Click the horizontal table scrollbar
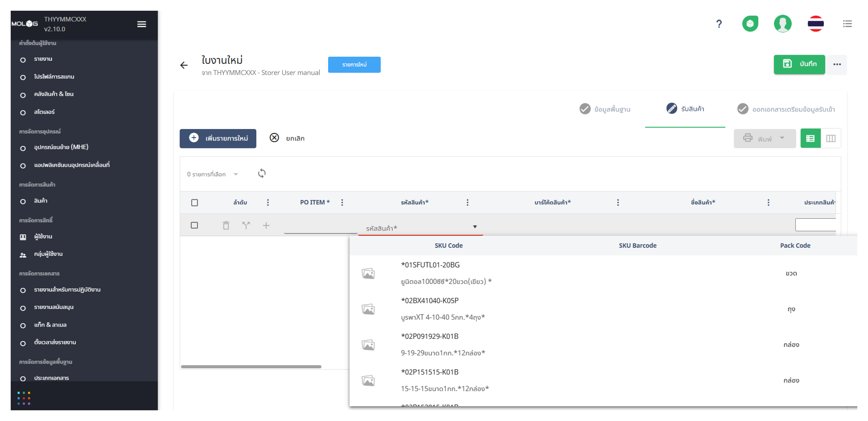This screenshot has width=868, height=421. point(251,367)
